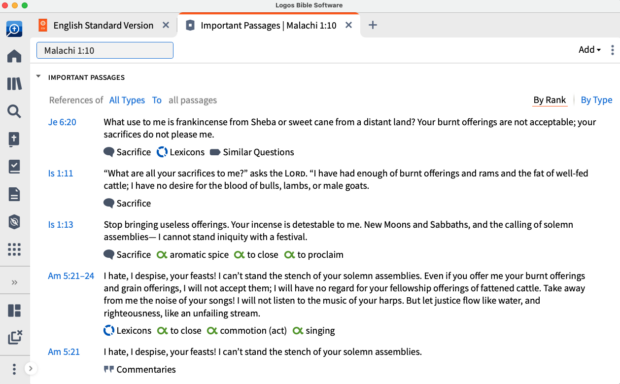Click the IMPORTANT PASSAGES heading
620x384 pixels.
click(86, 78)
